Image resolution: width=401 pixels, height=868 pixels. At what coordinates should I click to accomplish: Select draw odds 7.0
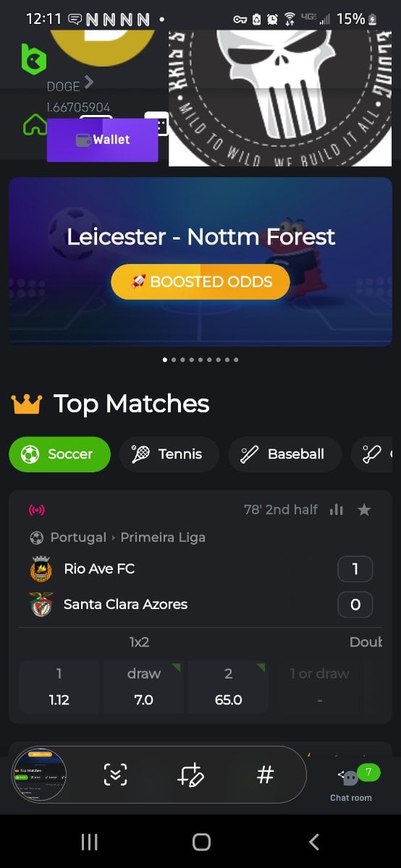143,686
